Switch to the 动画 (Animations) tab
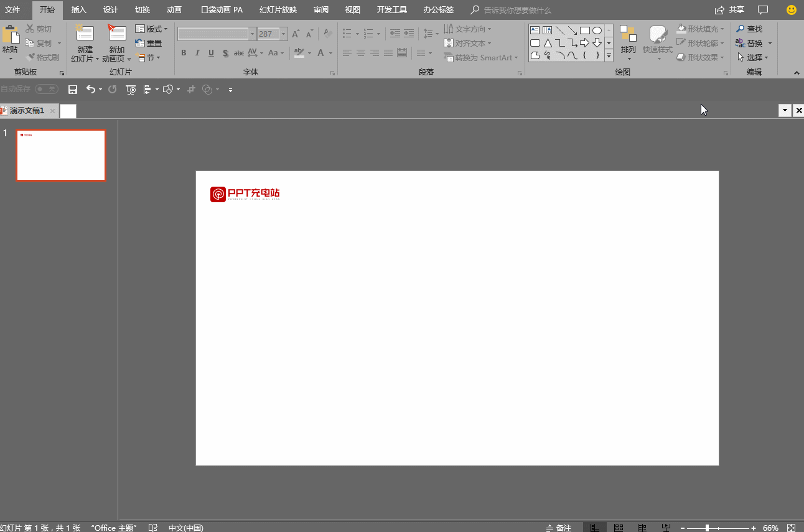This screenshot has height=532, width=804. (174, 10)
